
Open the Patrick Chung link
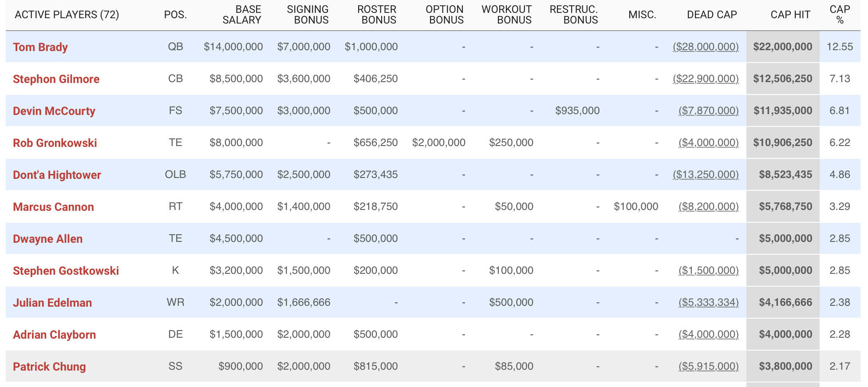(x=49, y=367)
